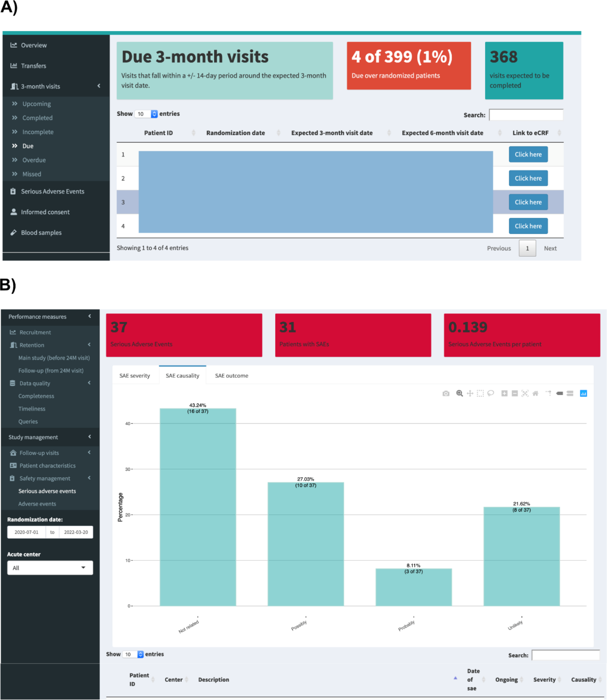
Task: Click the Zoom in plus icon
Action: [x=504, y=393]
